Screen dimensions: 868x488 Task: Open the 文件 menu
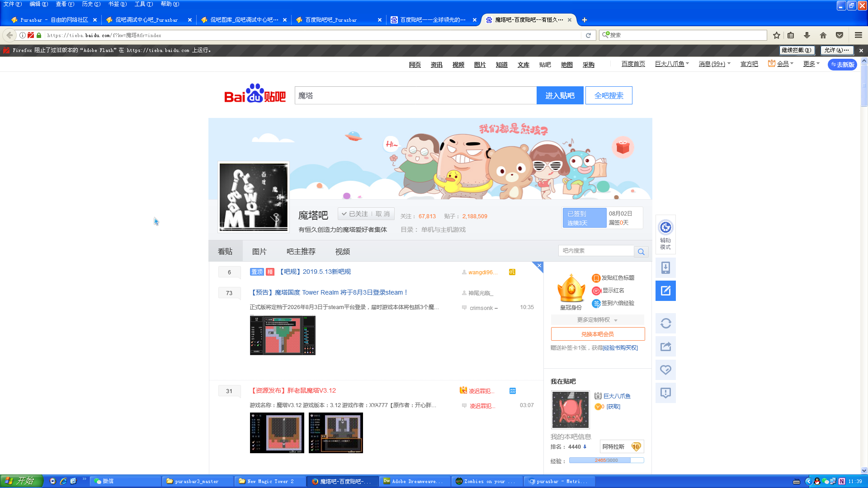pyautogui.click(x=12, y=4)
